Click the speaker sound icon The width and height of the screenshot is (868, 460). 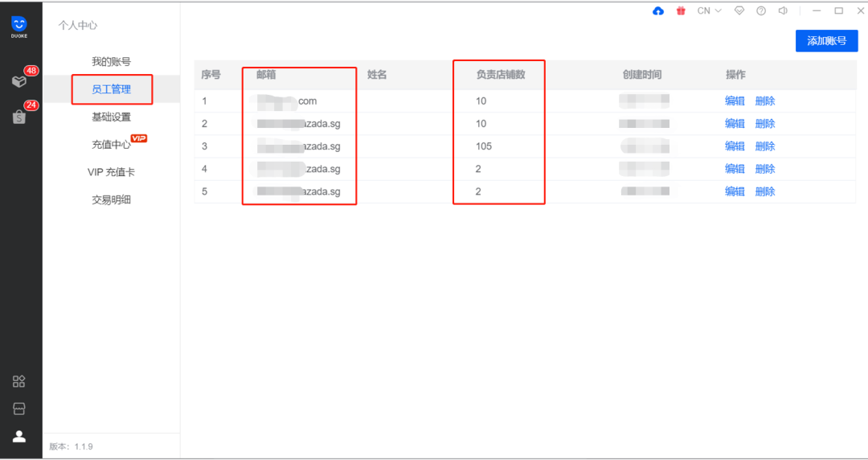(783, 11)
